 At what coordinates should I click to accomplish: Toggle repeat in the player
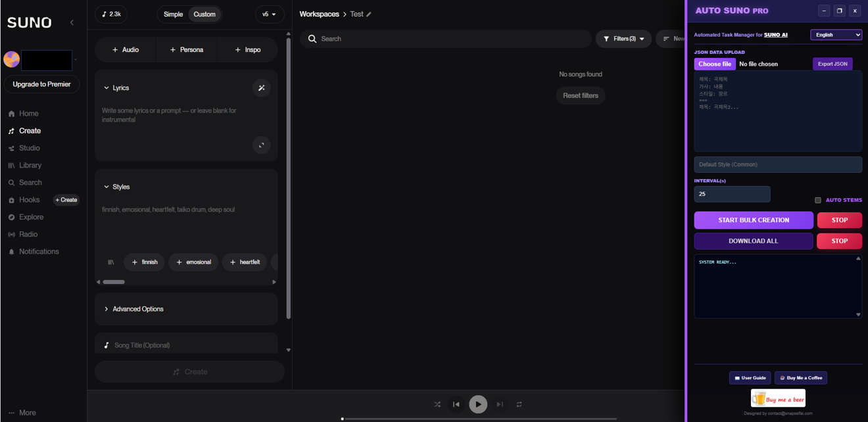coord(519,405)
